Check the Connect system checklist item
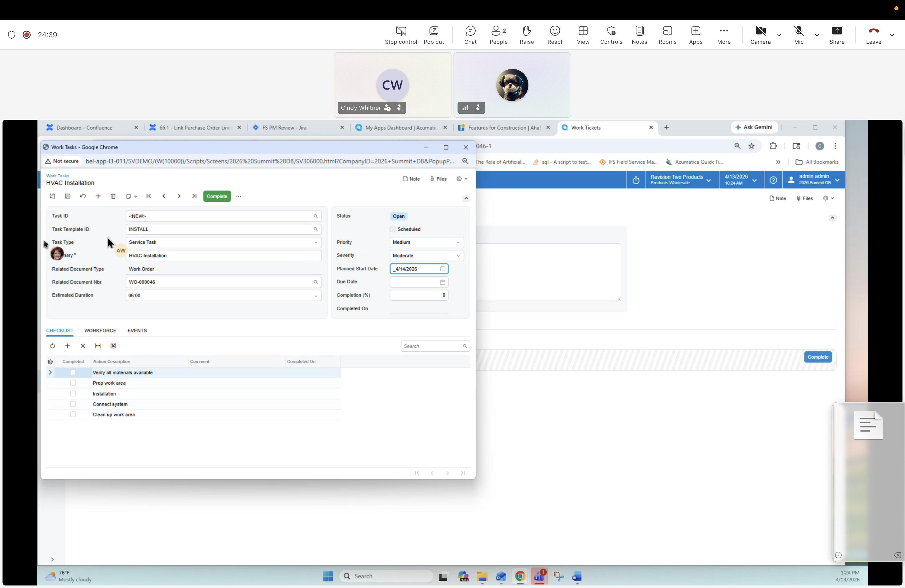Screen dimensions: 905x588 point(73,404)
